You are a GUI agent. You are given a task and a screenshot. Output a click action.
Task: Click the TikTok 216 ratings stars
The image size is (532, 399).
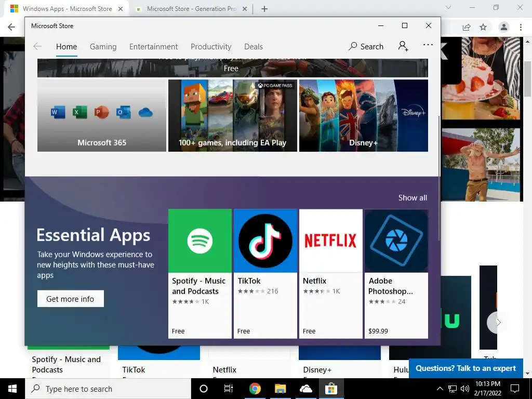251,291
